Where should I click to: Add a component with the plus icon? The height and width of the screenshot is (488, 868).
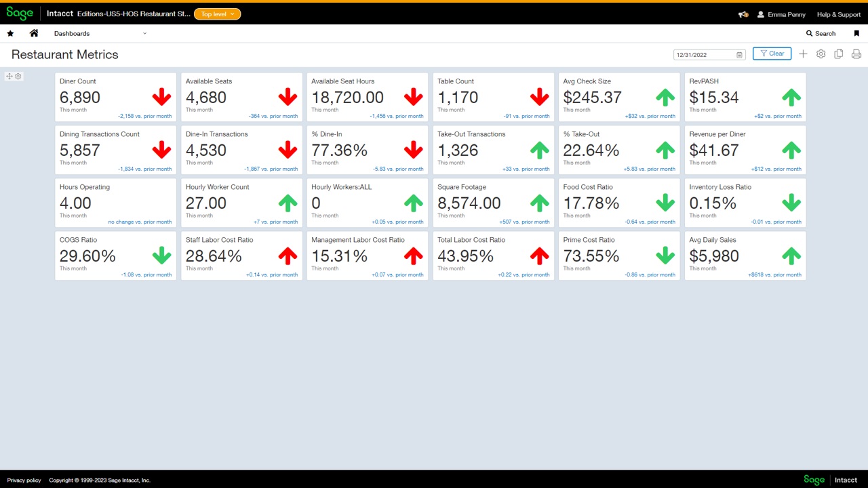(803, 54)
